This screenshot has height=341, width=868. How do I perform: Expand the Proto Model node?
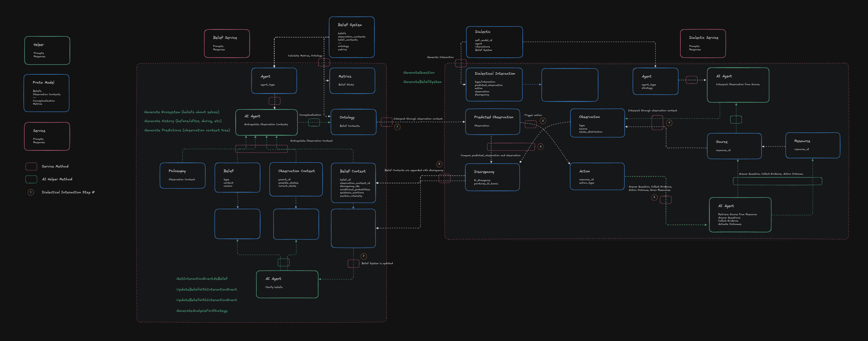[46, 93]
